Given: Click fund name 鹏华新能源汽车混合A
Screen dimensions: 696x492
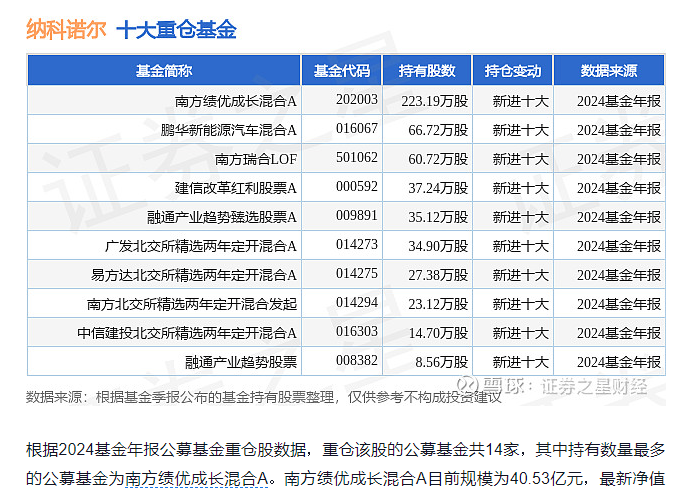Looking at the screenshot, I should coord(228,130).
